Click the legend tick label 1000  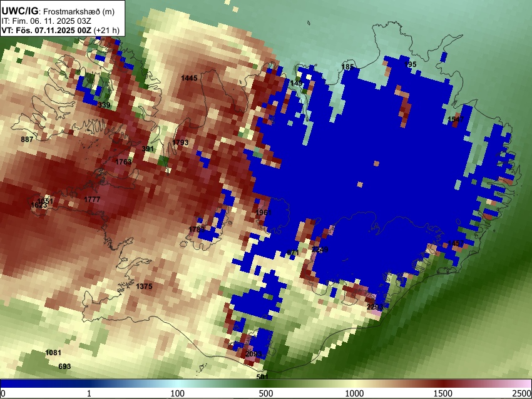pyautogui.click(x=354, y=393)
